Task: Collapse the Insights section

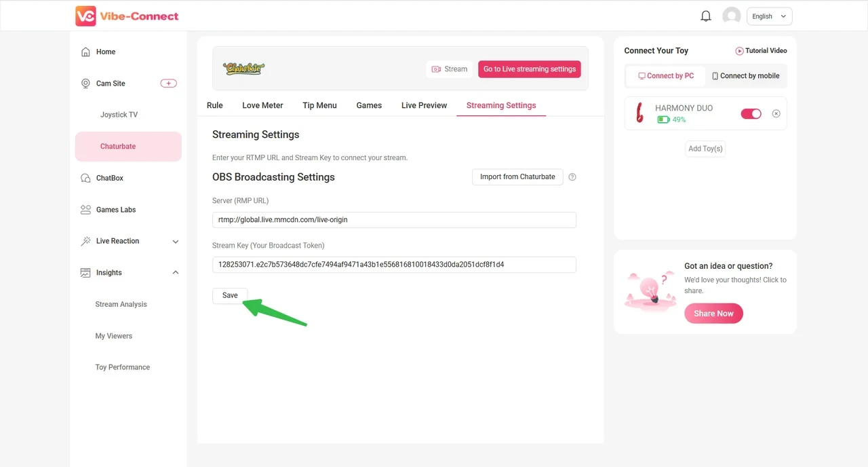Action: (x=176, y=273)
